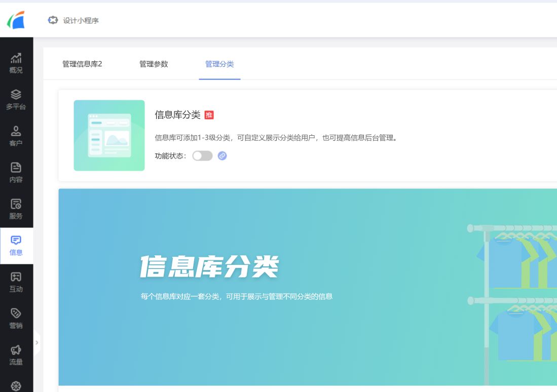Open the 概况 overview sidebar section
This screenshot has width=557, height=392.
[16, 63]
